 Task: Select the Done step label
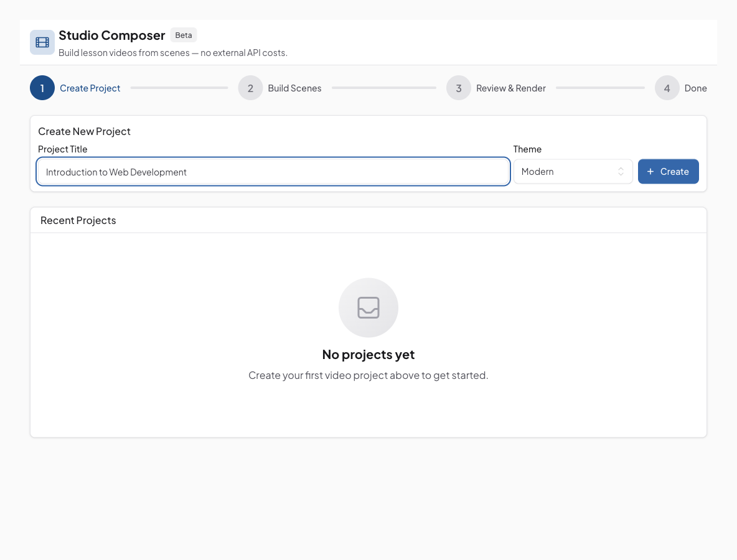click(695, 88)
